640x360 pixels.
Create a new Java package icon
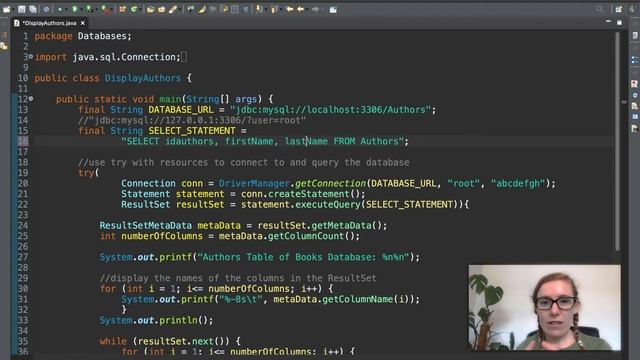pos(122,9)
